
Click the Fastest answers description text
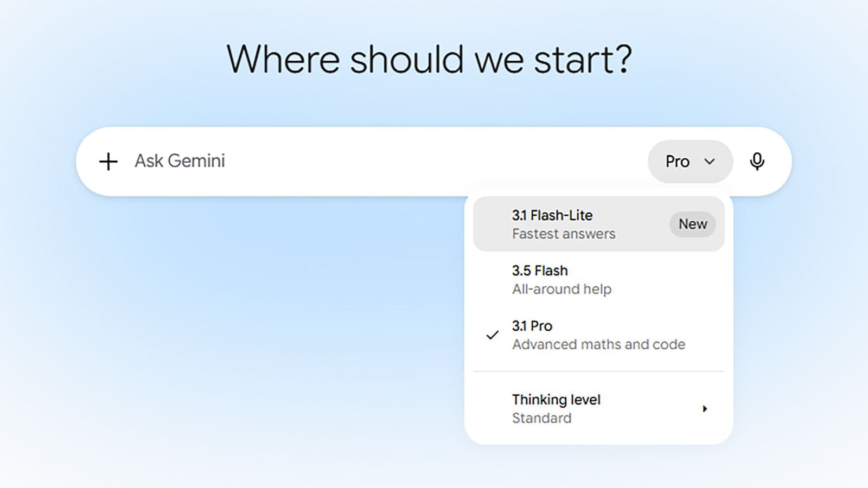pyautogui.click(x=564, y=234)
